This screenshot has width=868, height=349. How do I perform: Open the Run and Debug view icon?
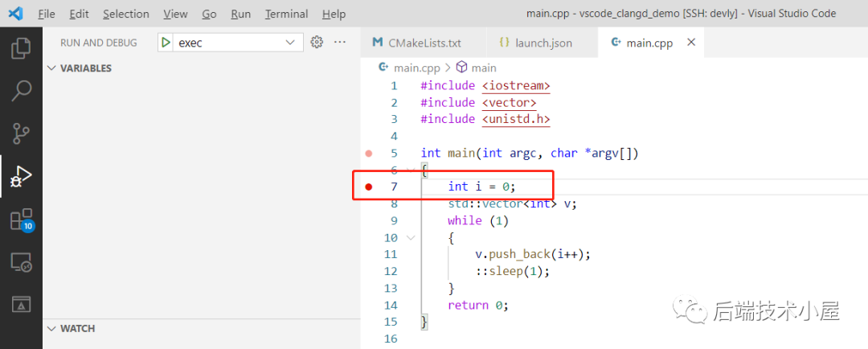(x=21, y=177)
